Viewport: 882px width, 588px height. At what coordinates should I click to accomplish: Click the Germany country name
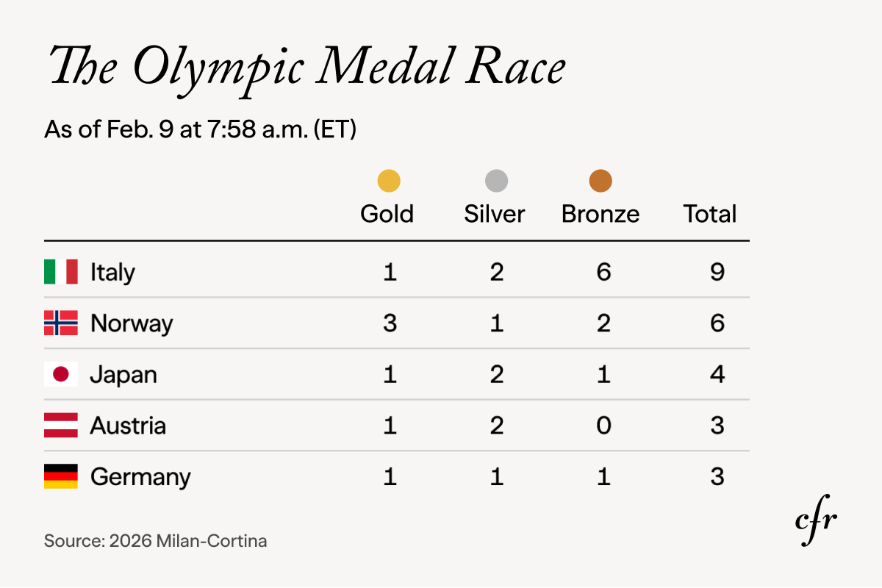(x=140, y=477)
